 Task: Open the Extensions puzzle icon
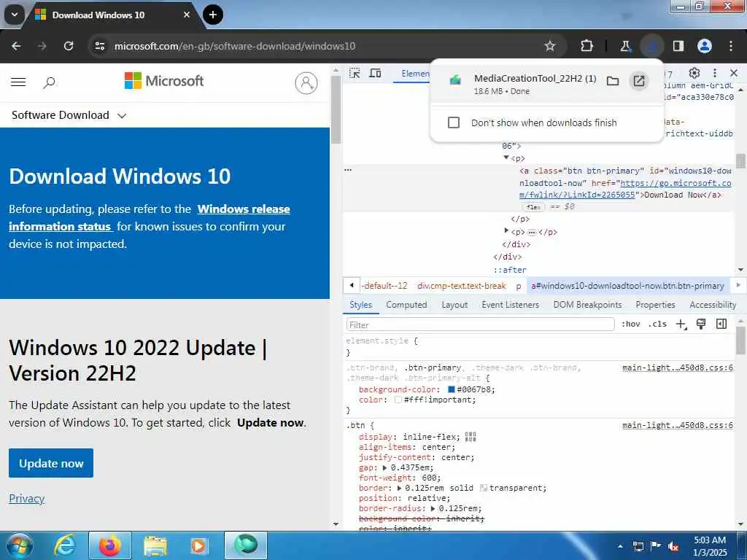coord(587,46)
